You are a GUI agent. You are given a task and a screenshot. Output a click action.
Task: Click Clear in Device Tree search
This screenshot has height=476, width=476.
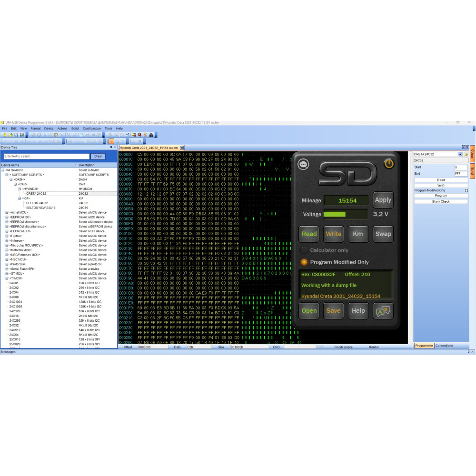(98, 156)
